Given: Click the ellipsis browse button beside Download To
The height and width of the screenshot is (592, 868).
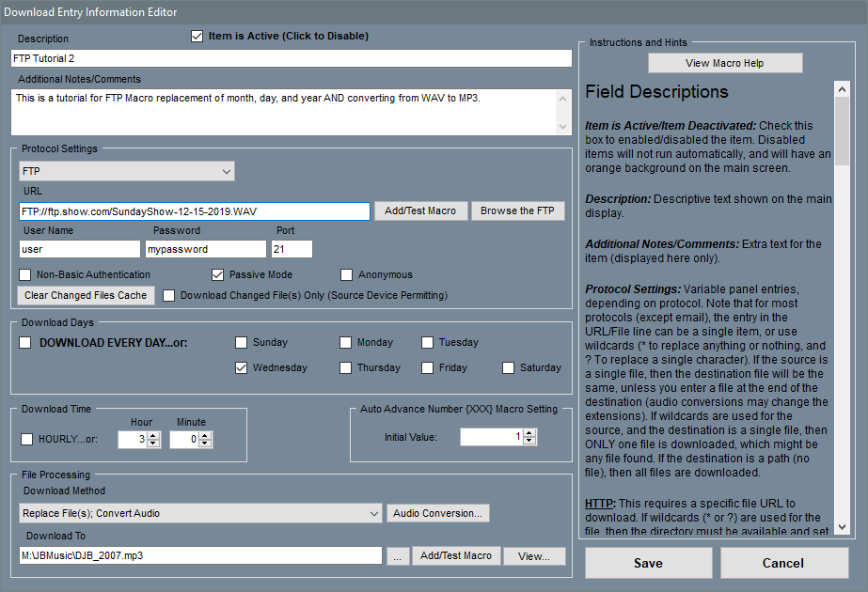Looking at the screenshot, I should pyautogui.click(x=397, y=556).
